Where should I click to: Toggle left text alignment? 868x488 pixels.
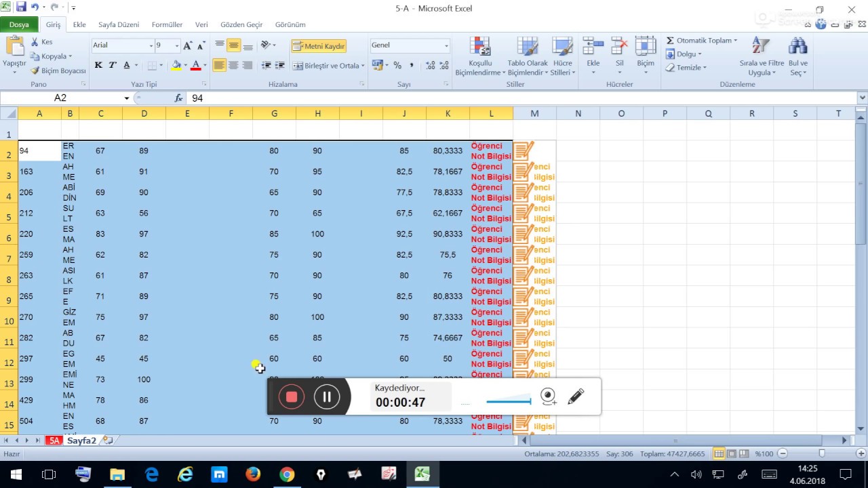coord(219,66)
